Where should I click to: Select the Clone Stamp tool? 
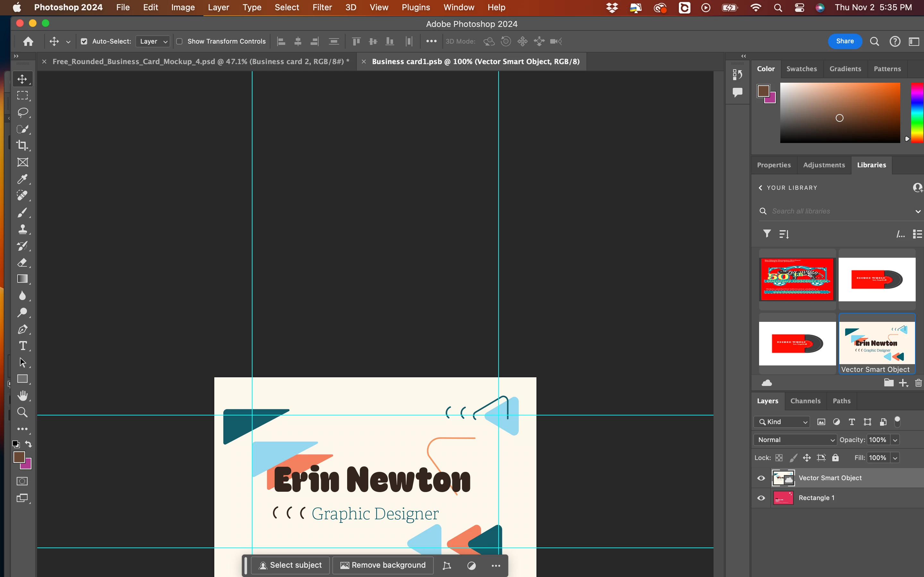tap(22, 229)
